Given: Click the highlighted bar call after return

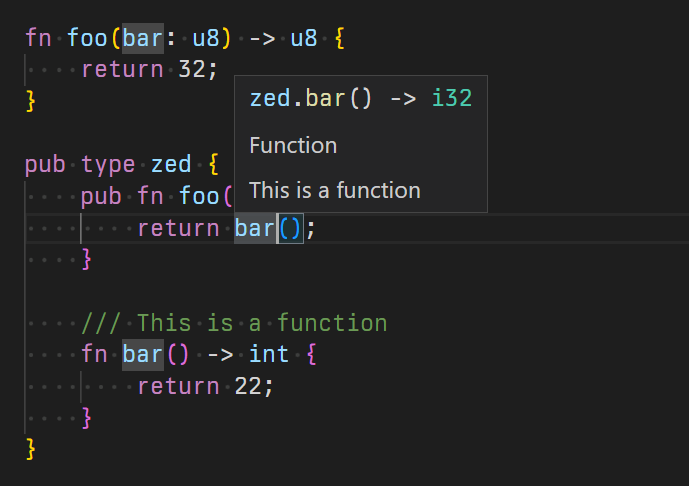Looking at the screenshot, I should click(x=254, y=228).
